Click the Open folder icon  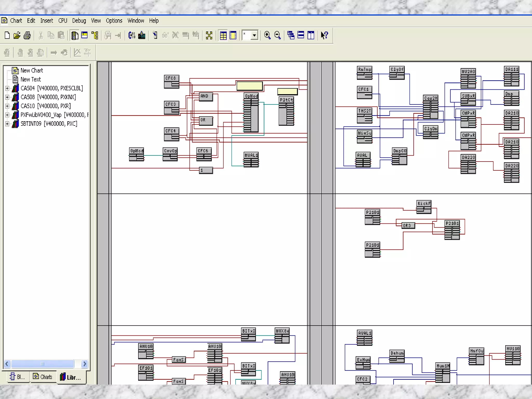pyautogui.click(x=17, y=35)
